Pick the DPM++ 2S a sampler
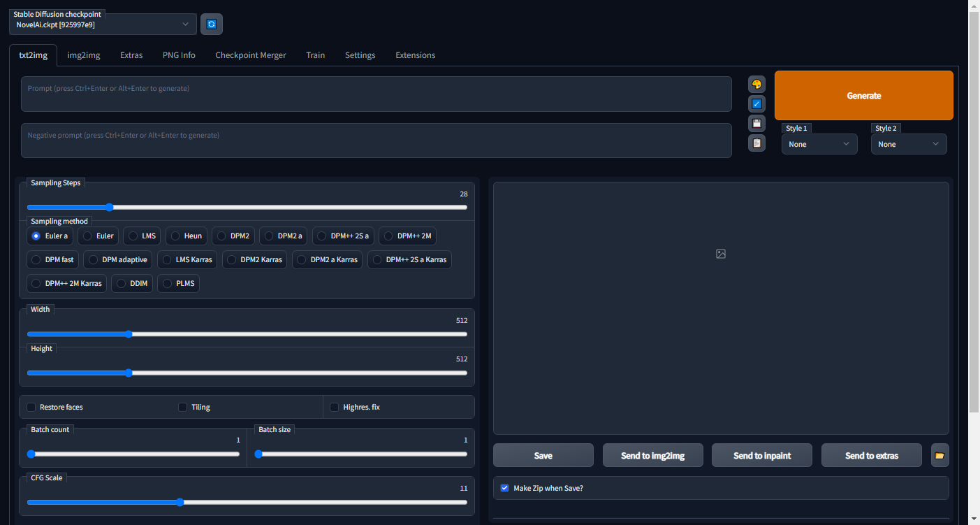Viewport: 980px width, 525px height. [344, 236]
